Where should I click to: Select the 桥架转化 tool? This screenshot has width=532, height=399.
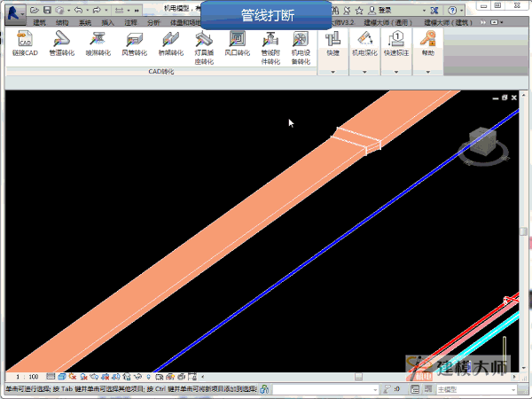tap(170, 43)
